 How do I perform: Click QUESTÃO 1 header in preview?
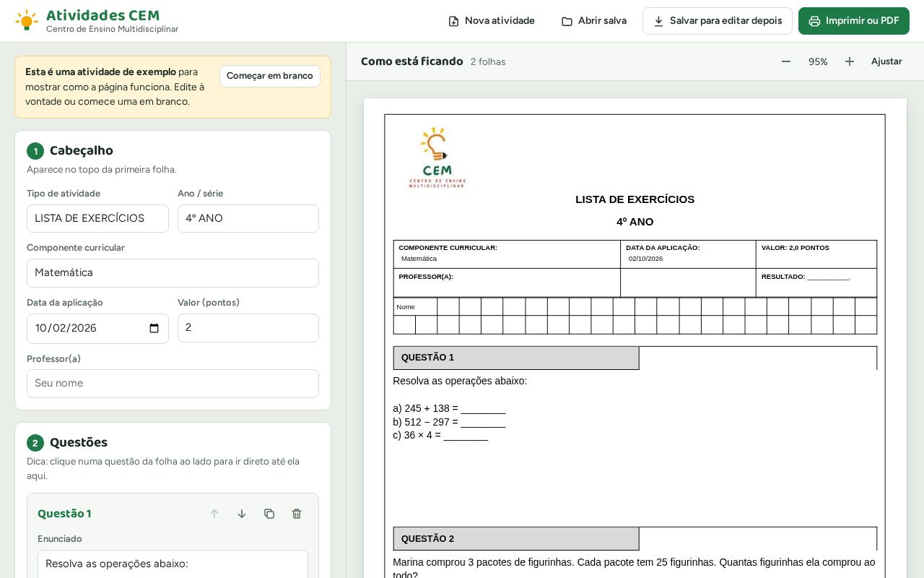click(x=516, y=358)
